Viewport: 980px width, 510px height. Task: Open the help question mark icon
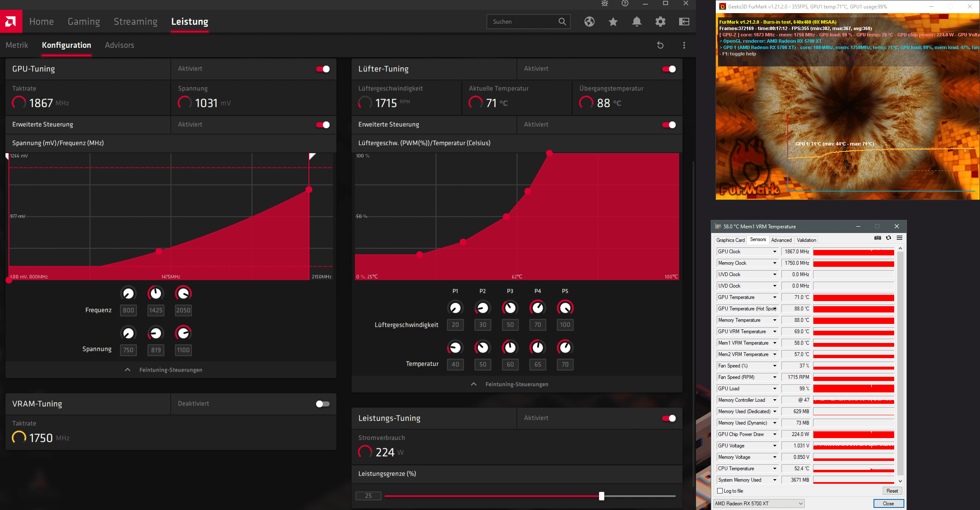pyautogui.click(x=625, y=3)
